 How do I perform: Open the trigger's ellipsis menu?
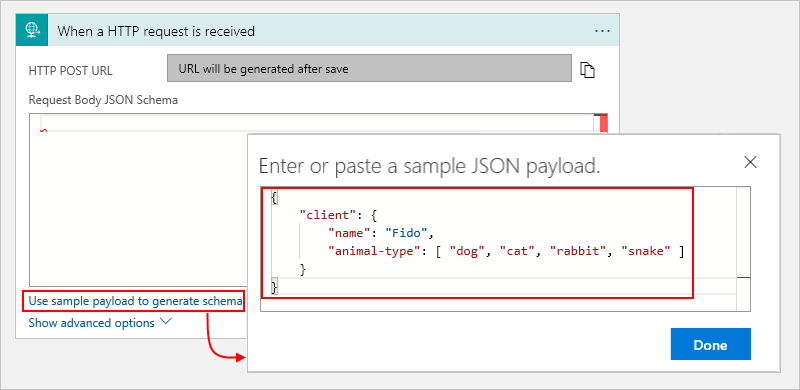pyautogui.click(x=603, y=31)
